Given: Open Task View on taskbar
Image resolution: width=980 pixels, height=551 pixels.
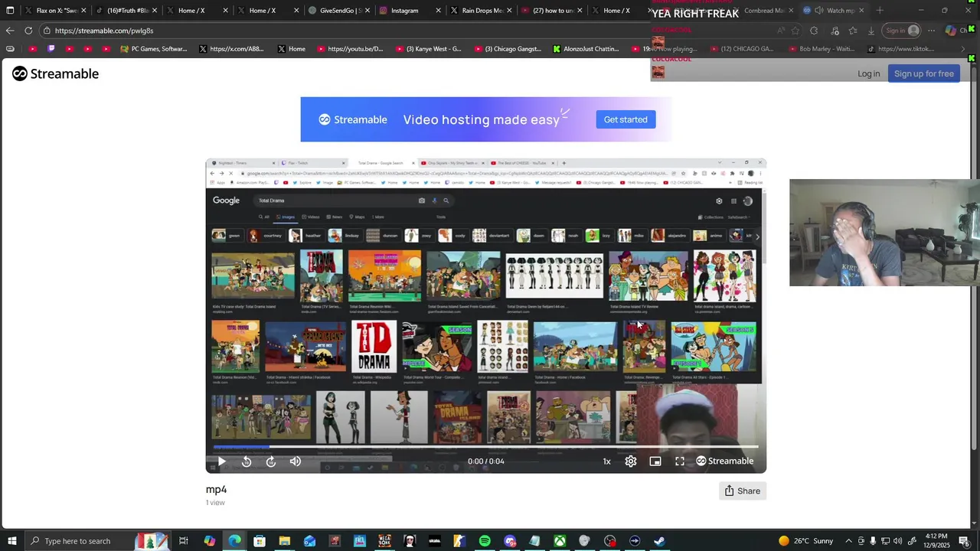Looking at the screenshot, I should click(184, 541).
